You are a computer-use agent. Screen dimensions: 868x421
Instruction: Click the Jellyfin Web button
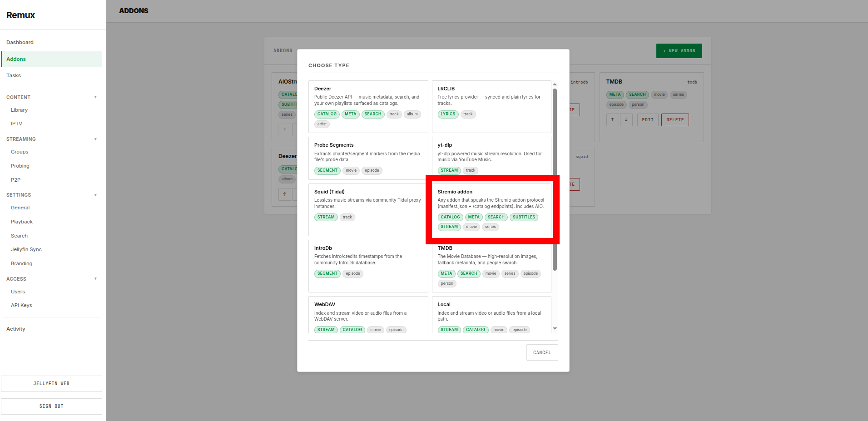coord(51,384)
